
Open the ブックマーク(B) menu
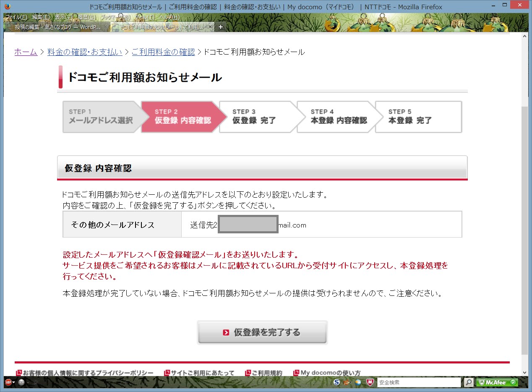(x=115, y=17)
